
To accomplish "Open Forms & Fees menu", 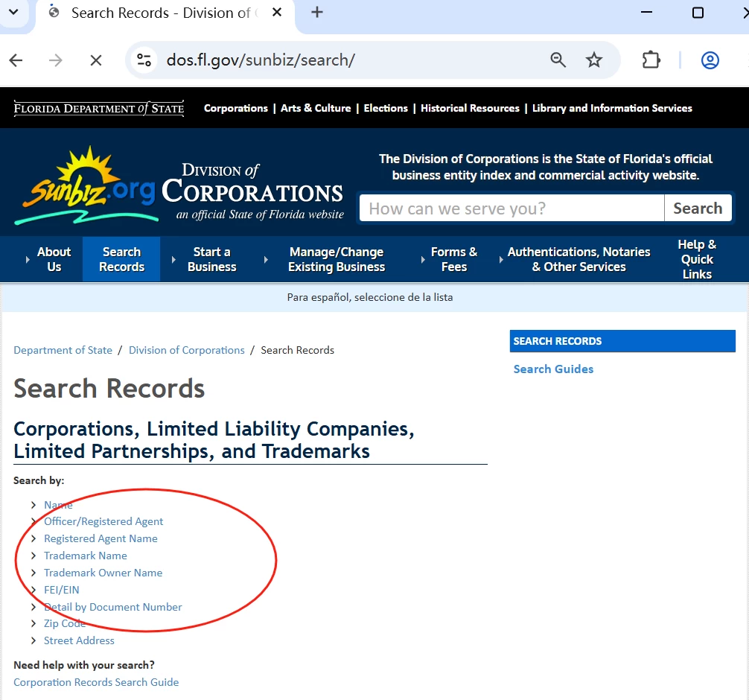I will (x=454, y=259).
